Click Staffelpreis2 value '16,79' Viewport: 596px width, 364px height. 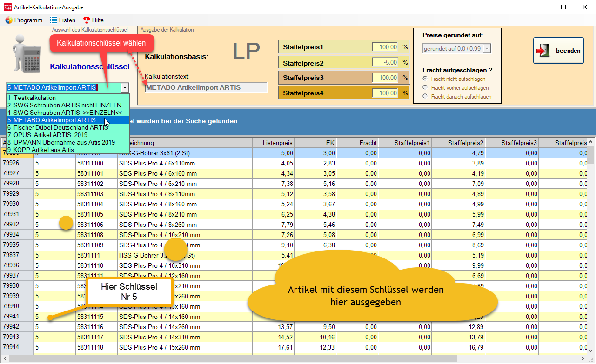[x=459, y=347]
